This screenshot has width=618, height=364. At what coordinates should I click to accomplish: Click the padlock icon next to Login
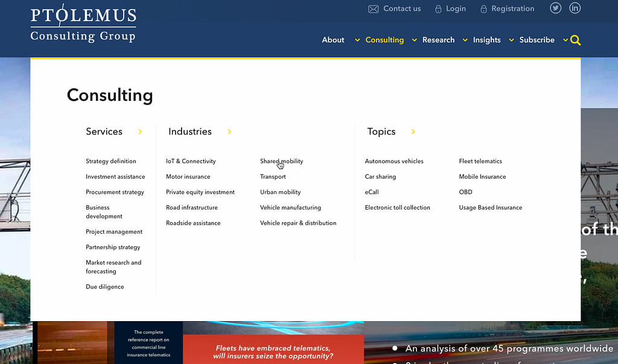tap(438, 9)
